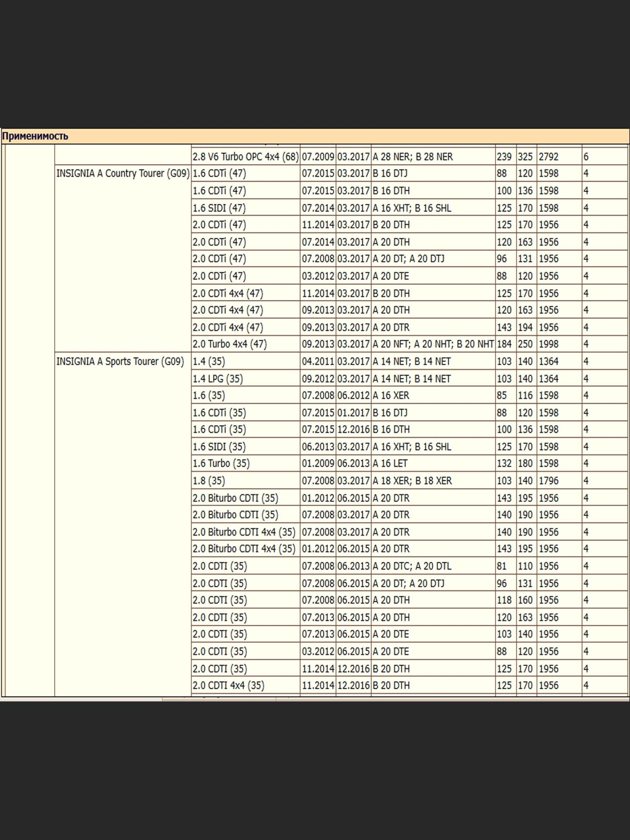Click the 1.4 LPG (35) modification
This screenshot has height=840, width=630.
pyautogui.click(x=218, y=379)
